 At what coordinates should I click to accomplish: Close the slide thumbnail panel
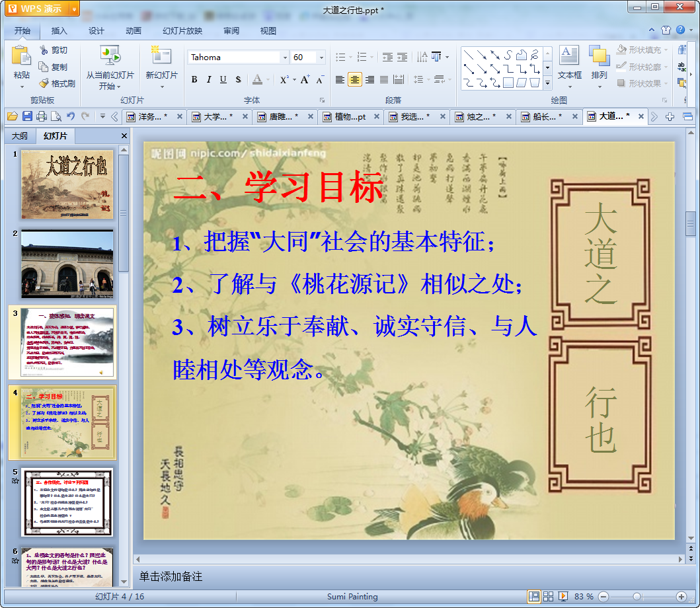[124, 135]
